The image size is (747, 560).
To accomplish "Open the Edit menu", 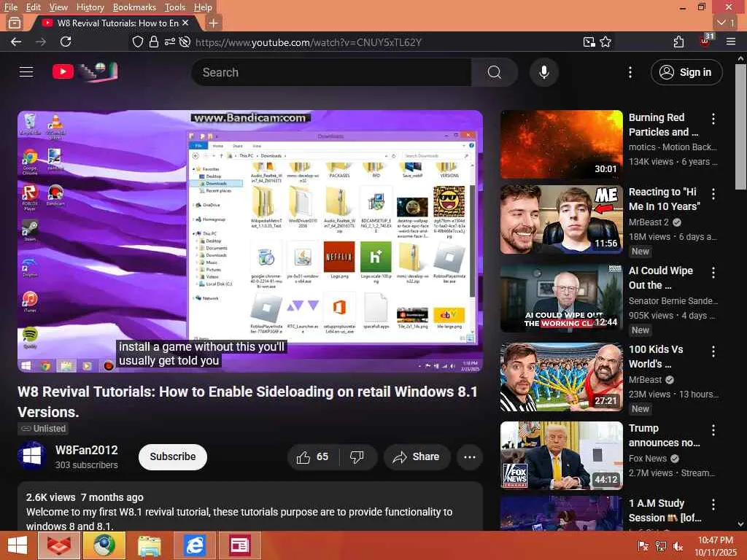I will [34, 7].
